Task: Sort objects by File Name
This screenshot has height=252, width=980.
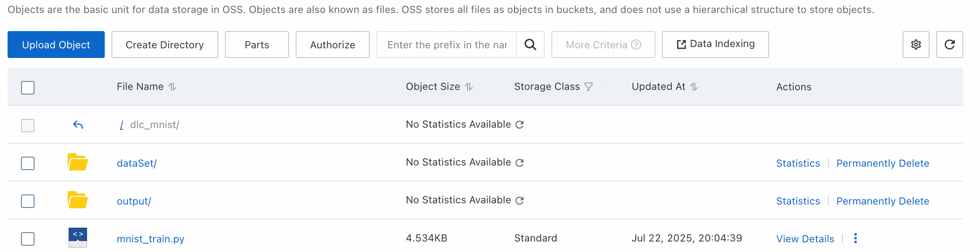Action: coord(172,87)
